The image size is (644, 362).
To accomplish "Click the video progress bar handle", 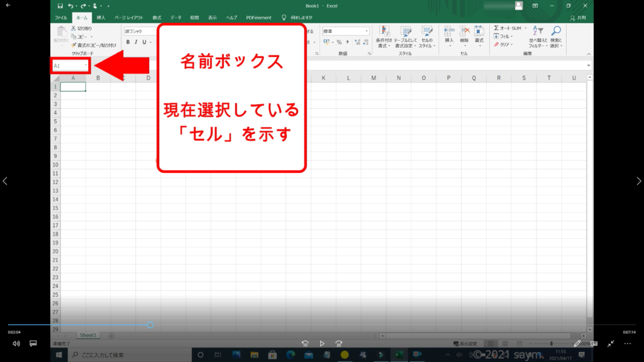I will pyautogui.click(x=150, y=325).
